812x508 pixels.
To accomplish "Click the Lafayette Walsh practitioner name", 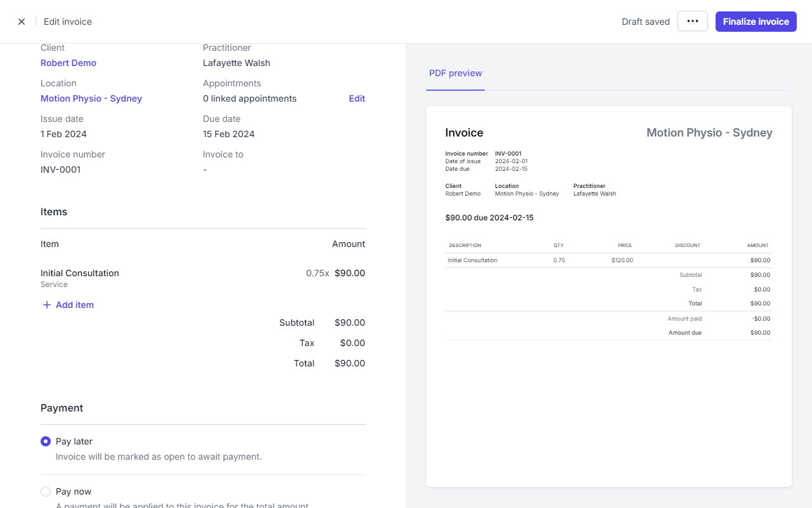I will 237,63.
